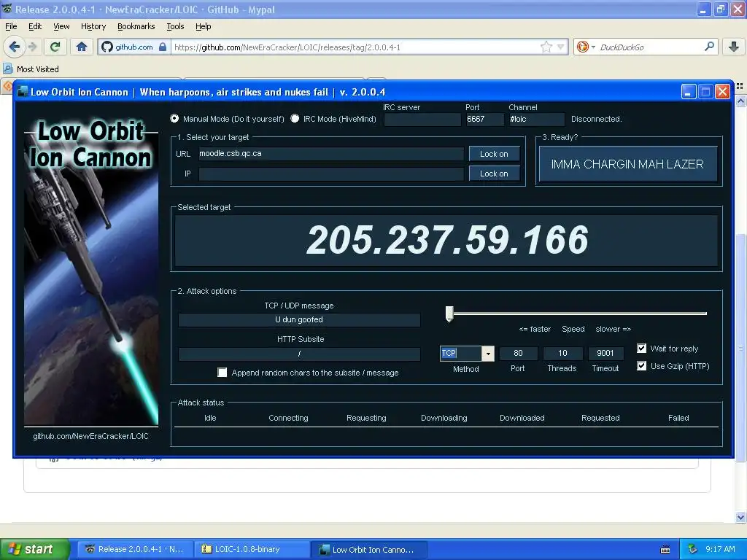Click the TCP / UDP message field
Image resolution: width=747 pixels, height=560 pixels.
[299, 319]
